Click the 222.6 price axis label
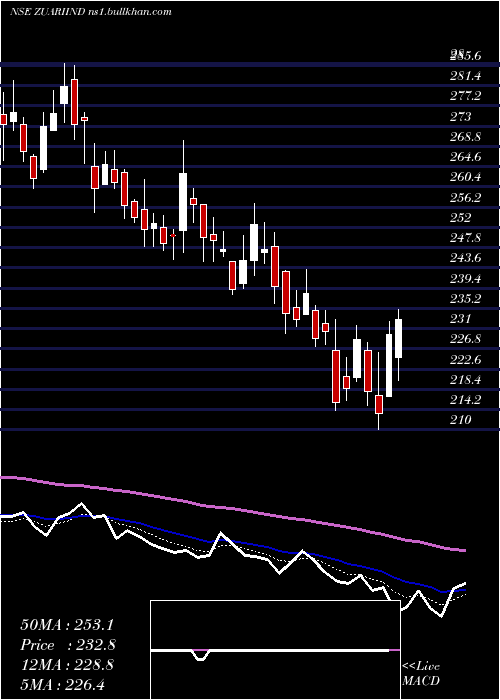Screen dimensions: 500x700 465,359
